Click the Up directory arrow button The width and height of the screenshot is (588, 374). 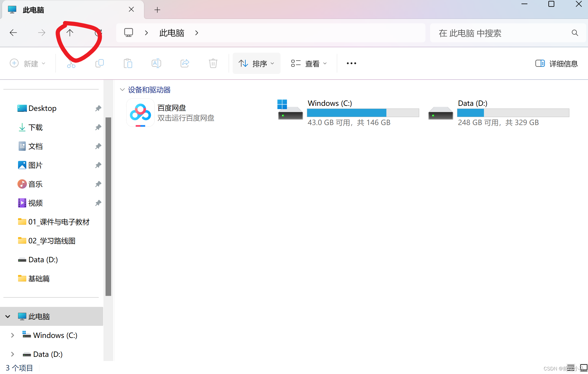tap(70, 33)
